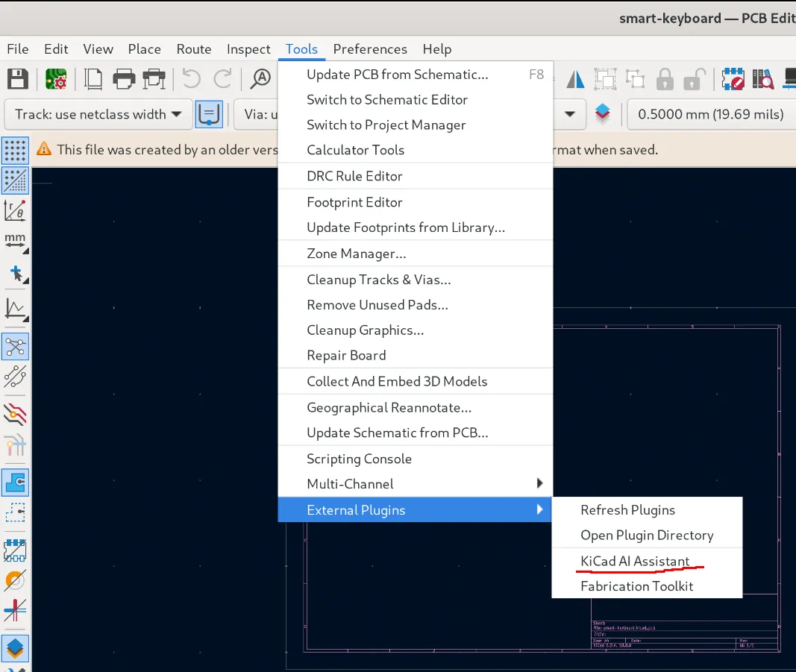Click the Undo arrow icon
This screenshot has width=796, height=672.
pos(192,79)
